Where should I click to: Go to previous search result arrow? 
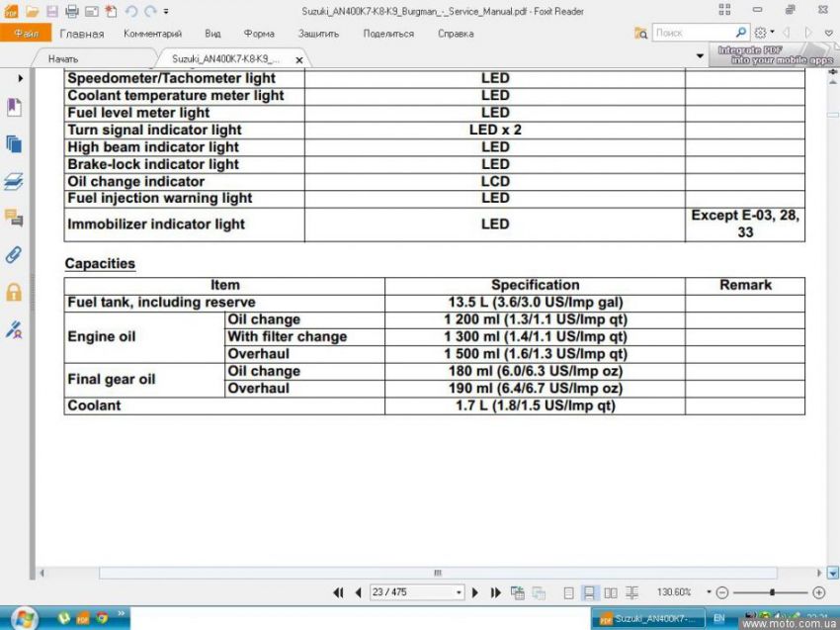click(787, 33)
